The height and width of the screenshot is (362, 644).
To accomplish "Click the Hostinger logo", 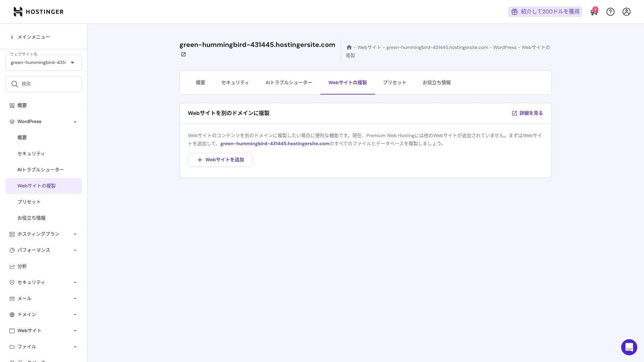I will (x=38, y=12).
